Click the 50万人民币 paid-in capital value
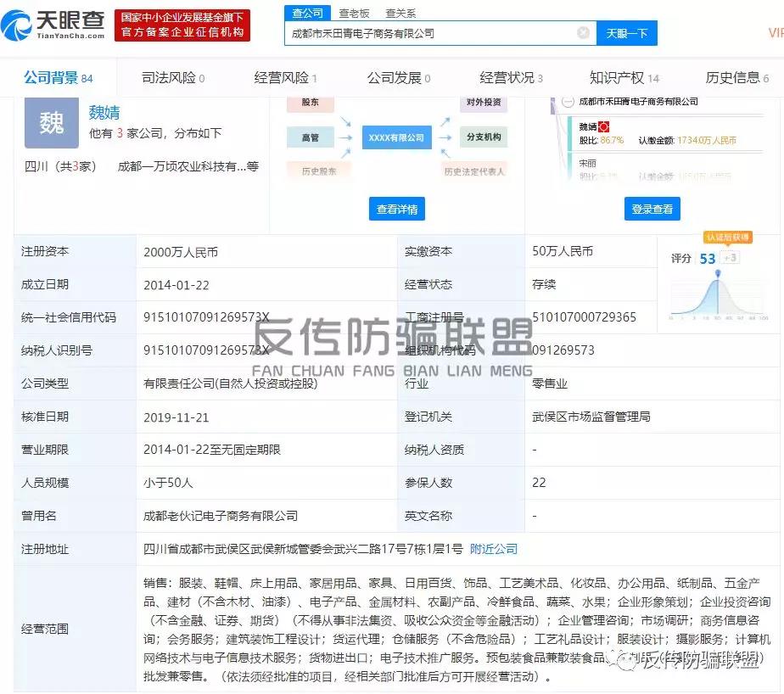Image resolution: width=784 pixels, height=694 pixels. [x=563, y=251]
